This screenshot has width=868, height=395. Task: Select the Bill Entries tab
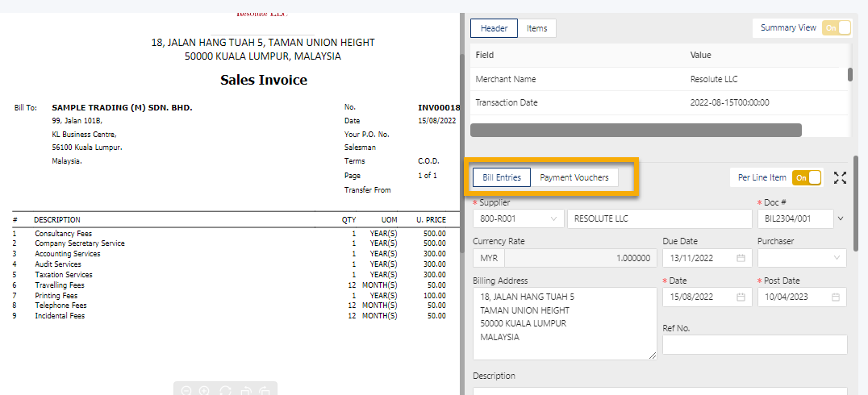coord(502,177)
